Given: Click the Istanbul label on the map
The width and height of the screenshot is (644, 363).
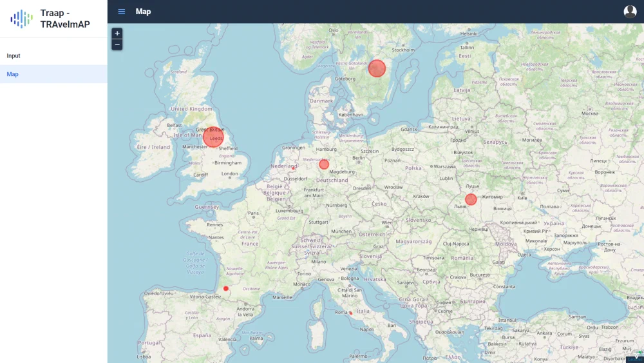Looking at the screenshot, I should (507, 320).
